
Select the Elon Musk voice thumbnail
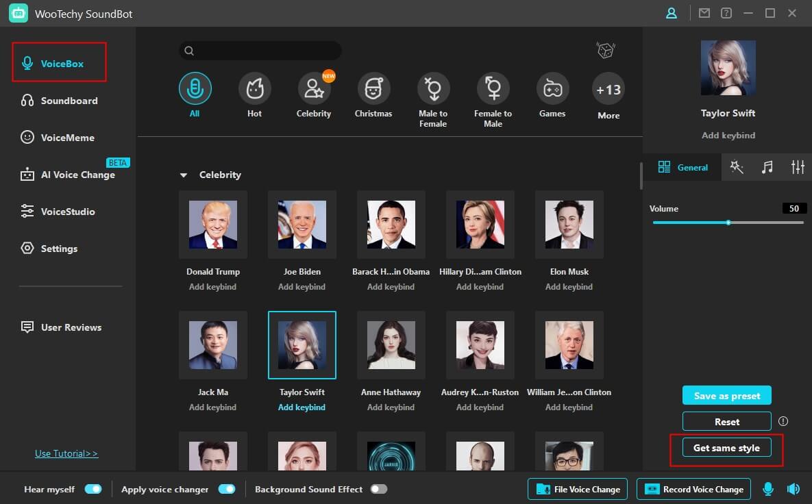569,225
